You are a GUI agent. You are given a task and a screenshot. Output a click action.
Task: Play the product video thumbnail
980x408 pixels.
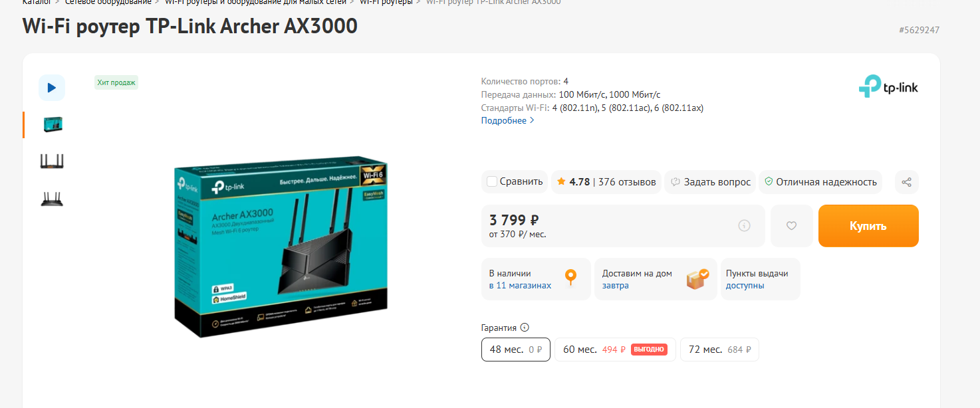[52, 88]
